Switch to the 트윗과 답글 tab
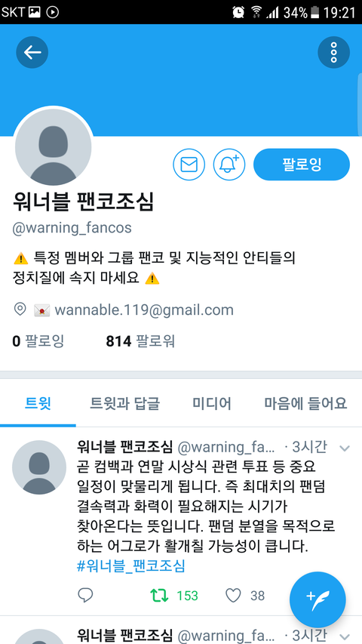 (x=124, y=404)
